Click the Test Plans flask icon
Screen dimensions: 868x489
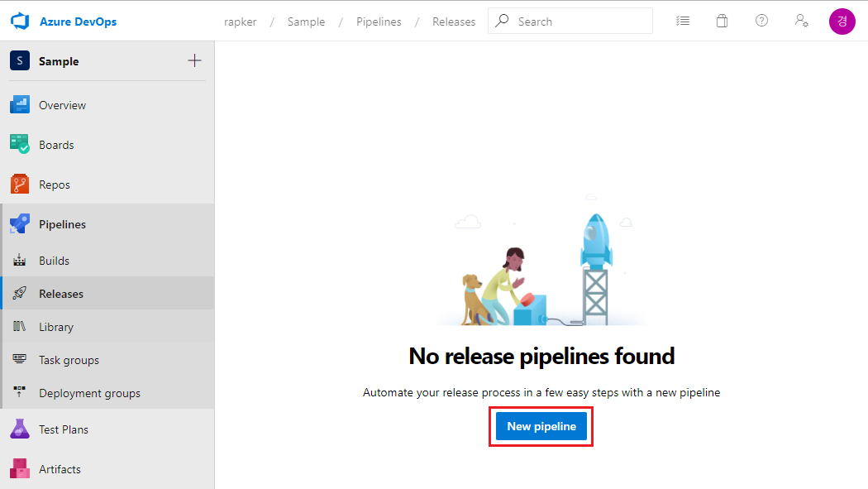pyautogui.click(x=20, y=429)
